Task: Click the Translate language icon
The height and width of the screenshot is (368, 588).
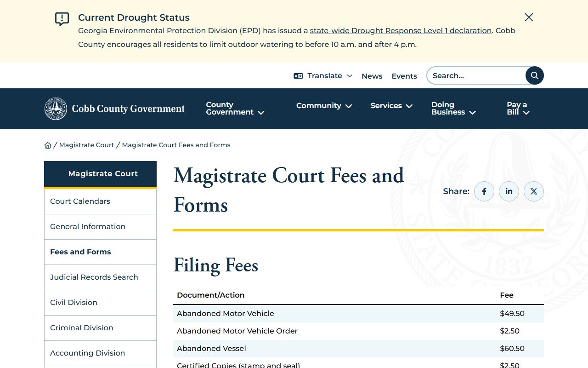Action: pyautogui.click(x=298, y=76)
